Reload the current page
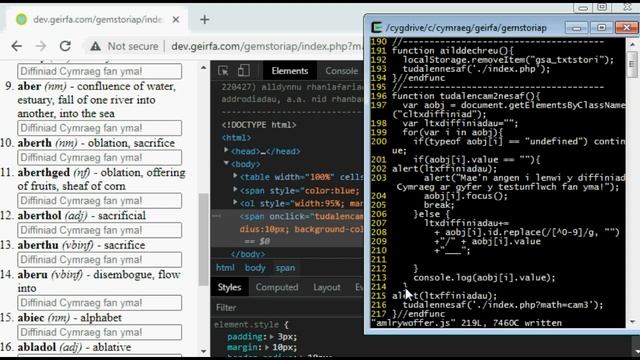The image size is (640, 360). coord(65,46)
